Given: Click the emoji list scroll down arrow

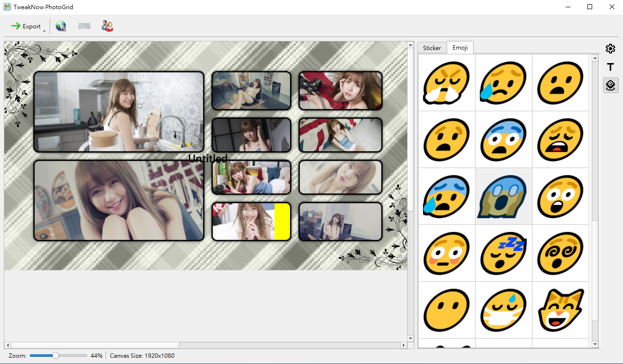Looking at the screenshot, I should click(595, 344).
